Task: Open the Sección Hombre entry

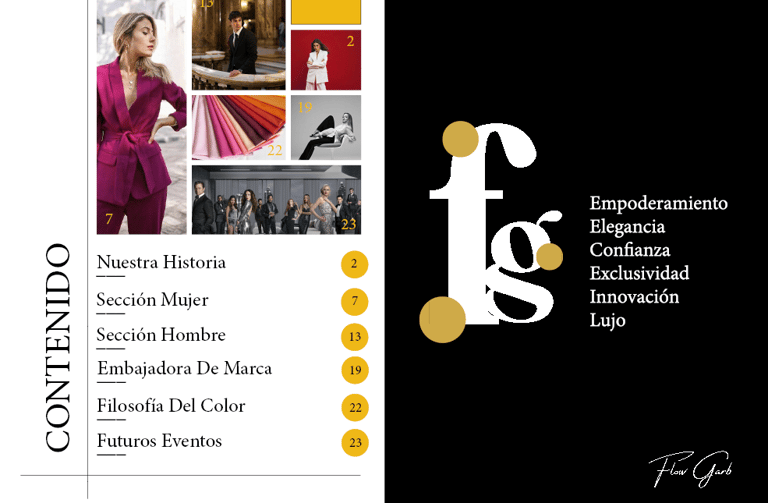Action: click(161, 335)
